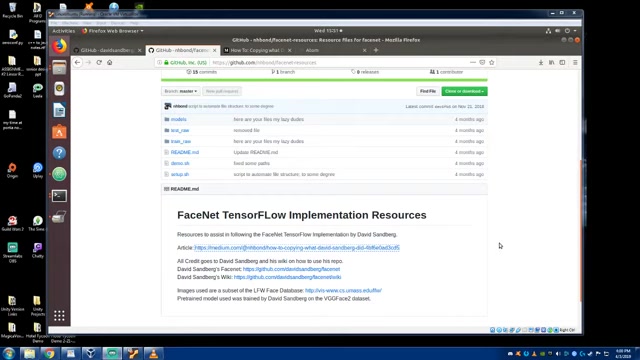This screenshot has height=360, width=640.
Task: Open Chrome from Windows taskbar
Action: (x=49, y=353)
